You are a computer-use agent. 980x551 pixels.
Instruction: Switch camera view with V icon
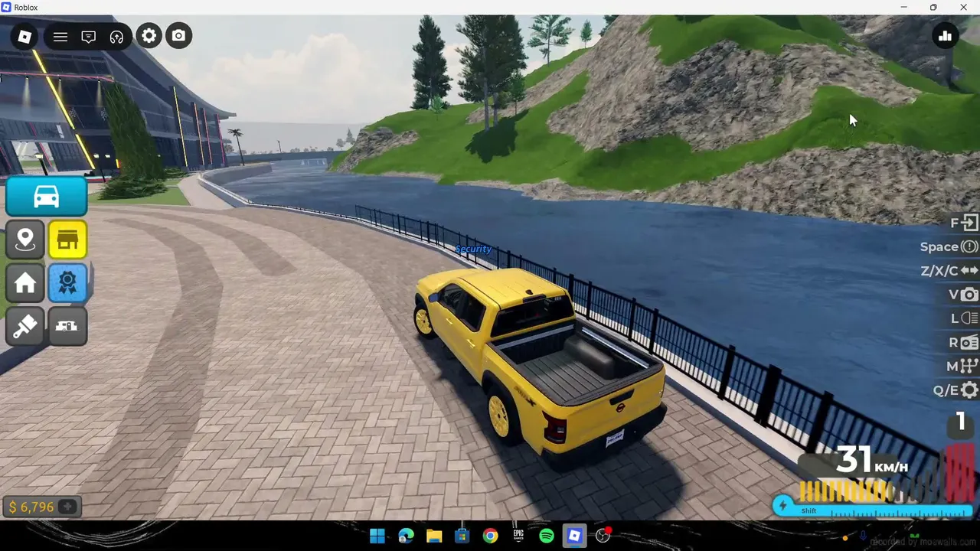[969, 295]
